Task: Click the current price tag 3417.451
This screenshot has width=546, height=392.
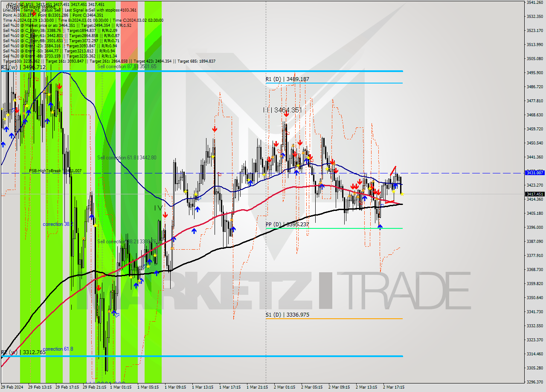Action: pyautogui.click(x=535, y=194)
